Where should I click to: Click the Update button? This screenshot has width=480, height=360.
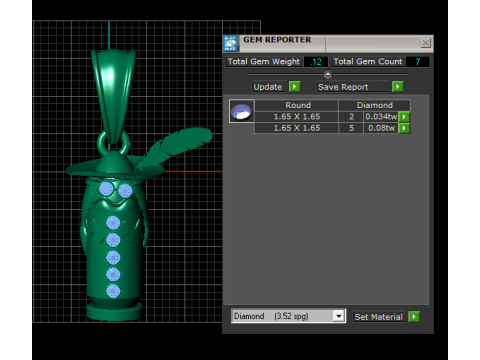(269, 87)
